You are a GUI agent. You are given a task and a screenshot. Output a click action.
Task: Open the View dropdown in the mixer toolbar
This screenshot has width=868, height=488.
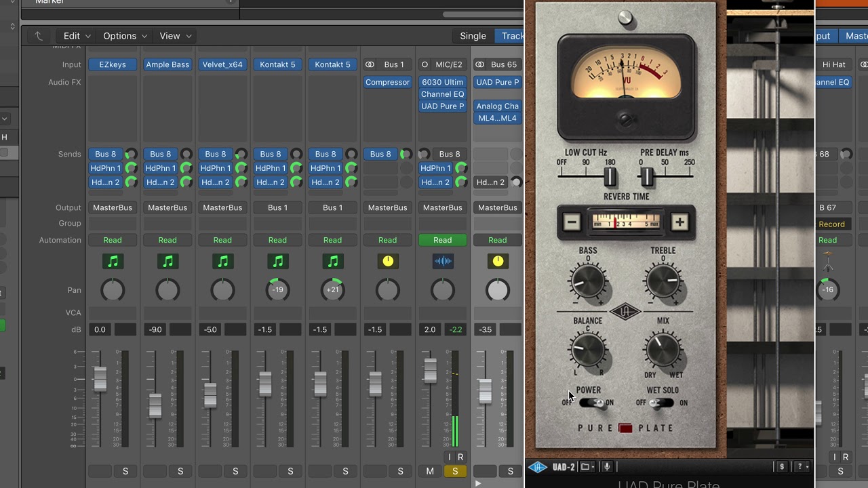176,36
